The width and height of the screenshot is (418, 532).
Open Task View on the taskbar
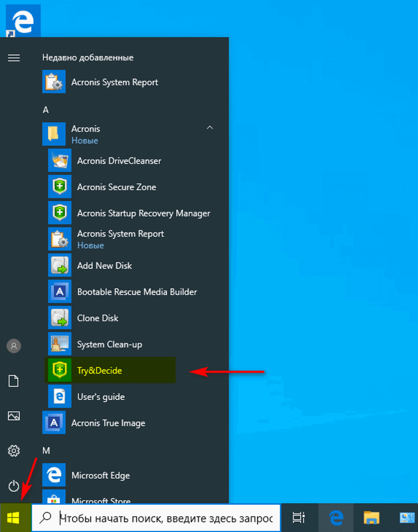click(x=299, y=518)
